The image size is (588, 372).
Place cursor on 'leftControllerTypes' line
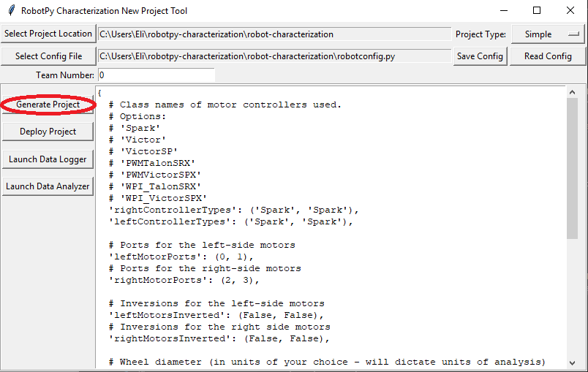click(x=230, y=221)
